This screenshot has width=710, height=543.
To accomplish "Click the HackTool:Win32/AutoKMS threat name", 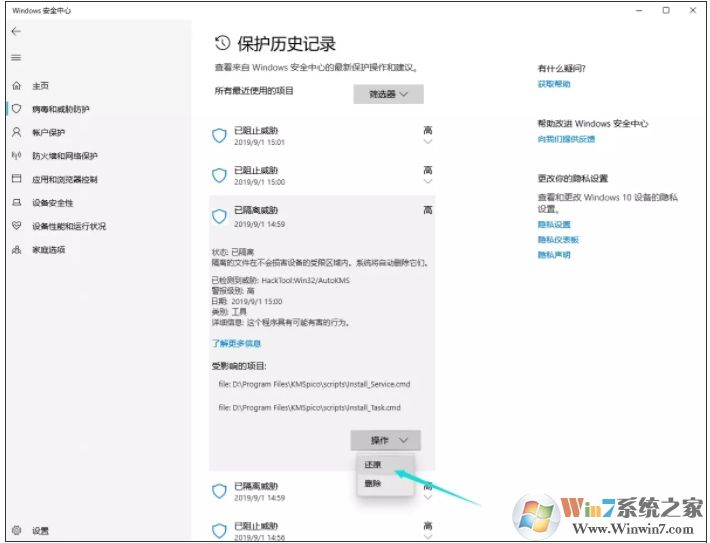I will [x=306, y=280].
